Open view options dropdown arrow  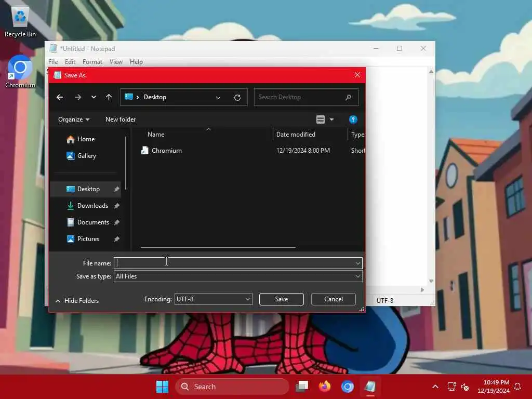(x=332, y=119)
